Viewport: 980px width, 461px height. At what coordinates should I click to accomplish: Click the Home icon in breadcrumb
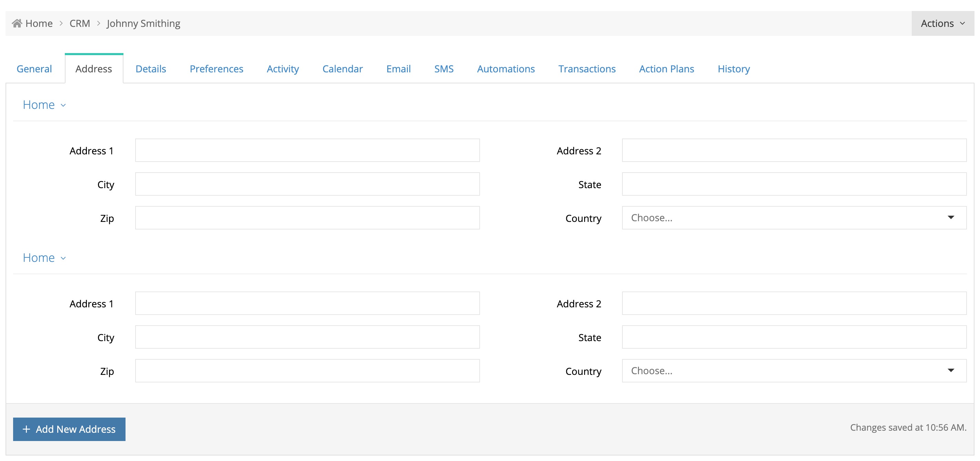[17, 23]
